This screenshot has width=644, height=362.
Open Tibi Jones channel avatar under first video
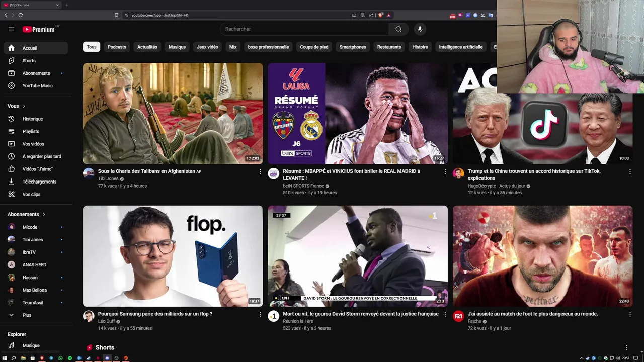(x=89, y=174)
